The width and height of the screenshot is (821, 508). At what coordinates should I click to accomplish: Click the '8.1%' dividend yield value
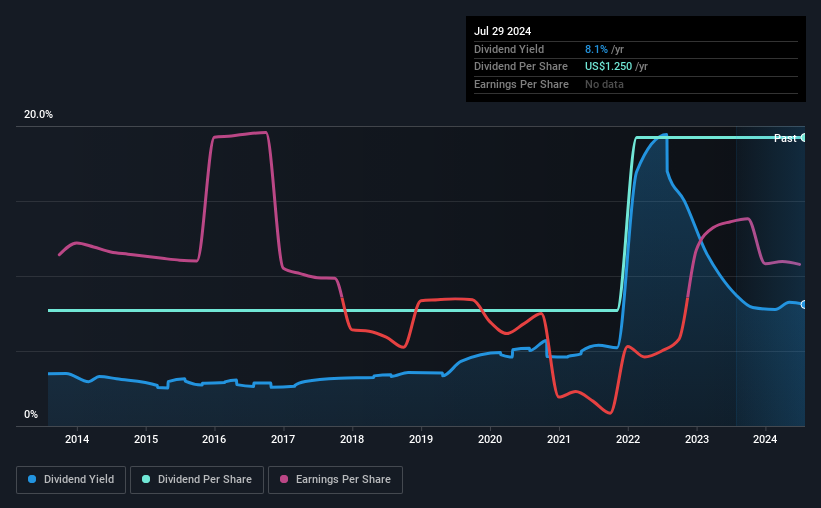pyautogui.click(x=596, y=49)
